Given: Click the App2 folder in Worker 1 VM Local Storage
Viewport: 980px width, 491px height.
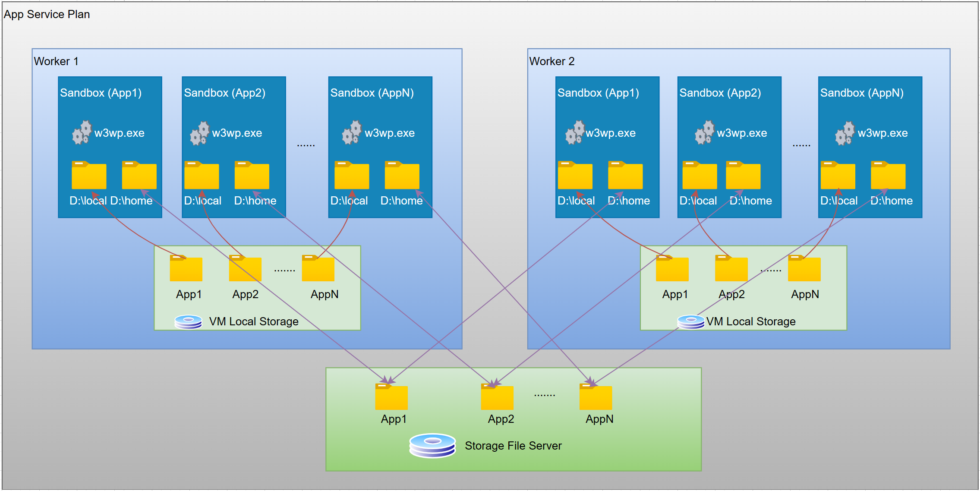Looking at the screenshot, I should pos(245,268).
